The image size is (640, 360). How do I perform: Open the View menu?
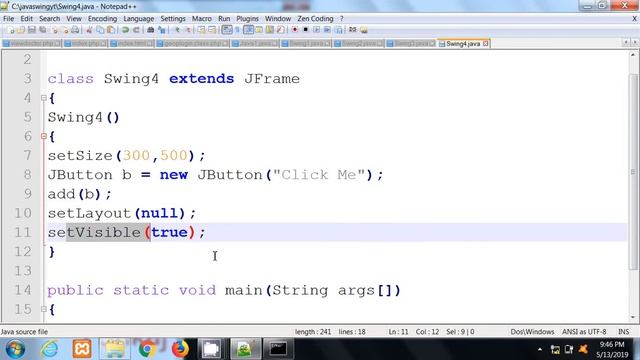tap(74, 19)
